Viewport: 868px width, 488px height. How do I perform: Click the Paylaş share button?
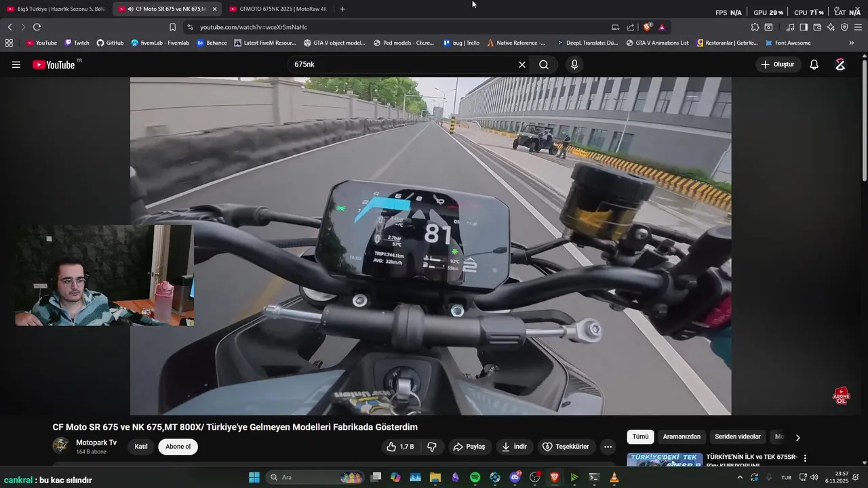[469, 447]
